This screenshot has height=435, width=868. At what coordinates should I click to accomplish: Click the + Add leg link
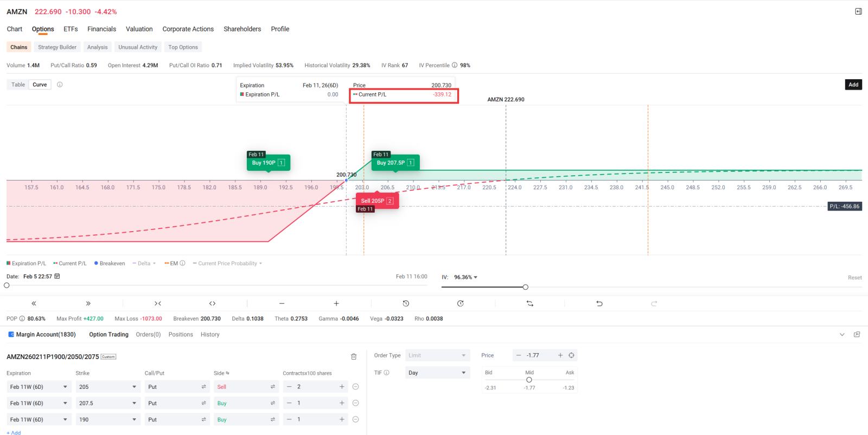point(14,432)
